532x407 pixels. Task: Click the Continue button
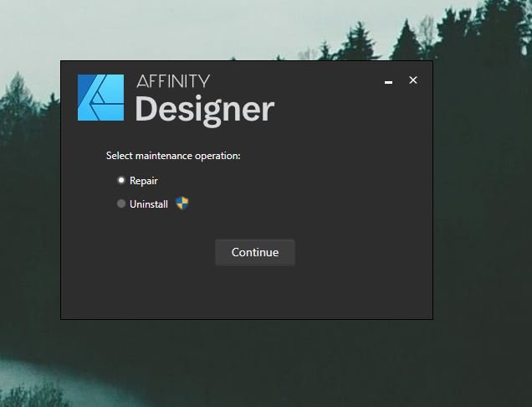tap(255, 252)
